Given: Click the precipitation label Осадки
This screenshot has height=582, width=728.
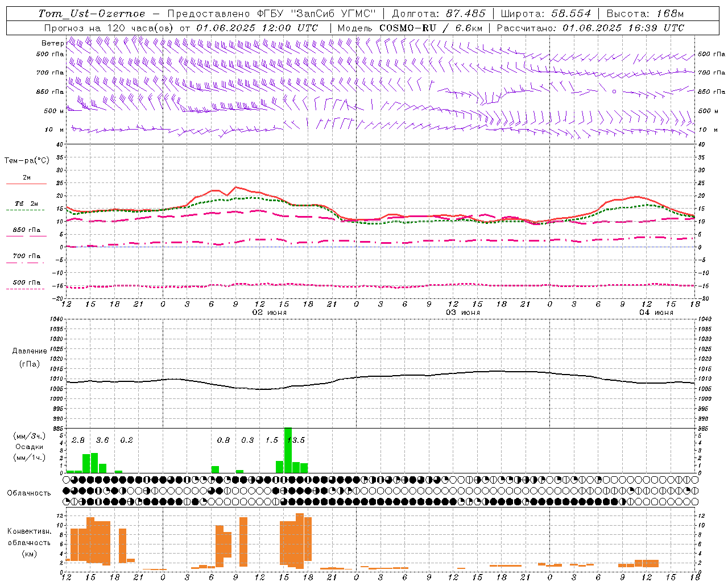Looking at the screenshot, I should click(x=30, y=447).
